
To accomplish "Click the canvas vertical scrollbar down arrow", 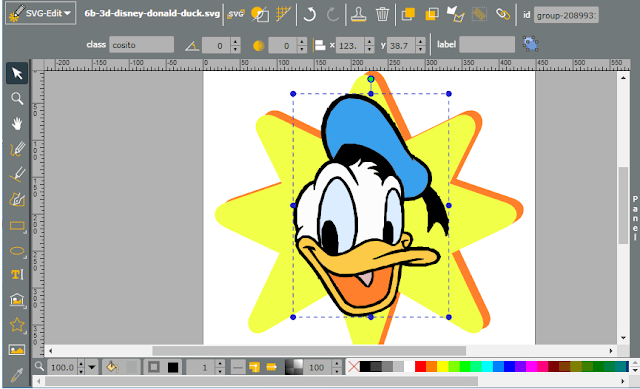I will tap(623, 338).
